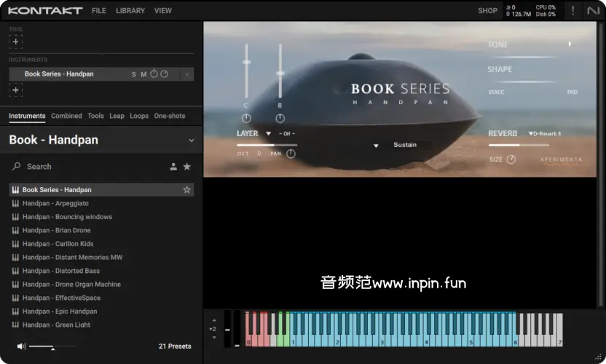The width and height of the screenshot is (606, 364).
Task: Click the LAYER level slider
Action: (267, 145)
